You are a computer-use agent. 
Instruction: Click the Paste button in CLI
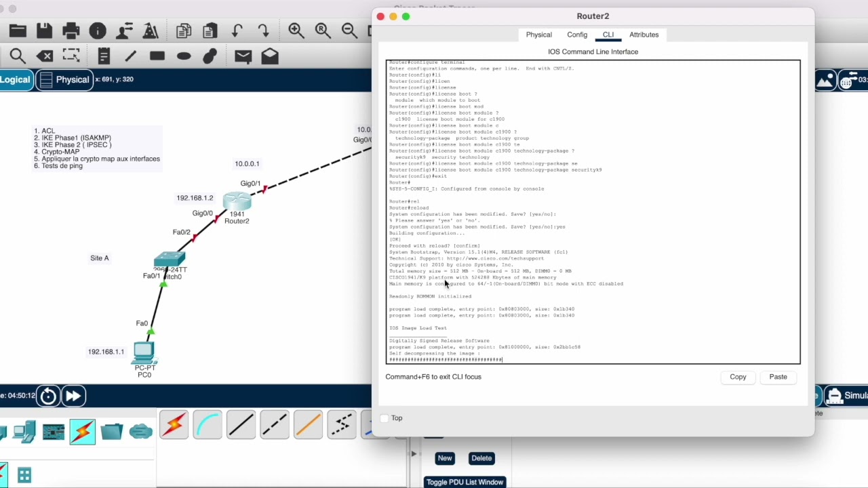[778, 377]
